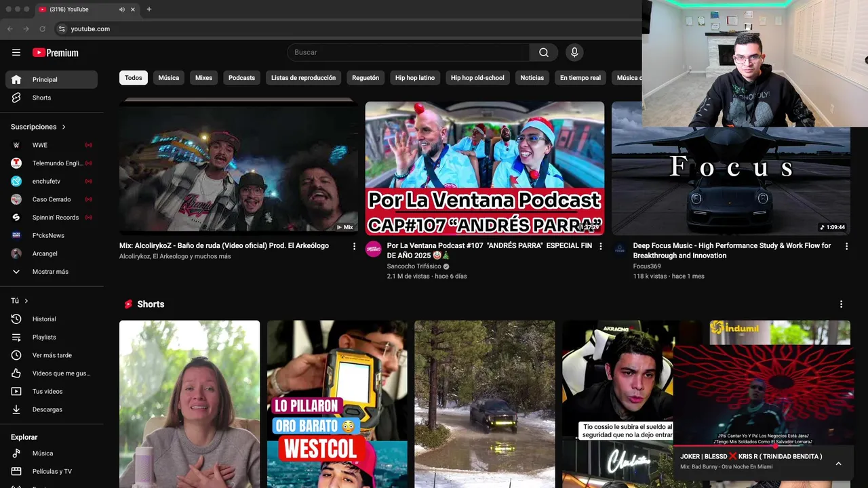
Task: Expand the Tú section chevron
Action: coord(26,301)
